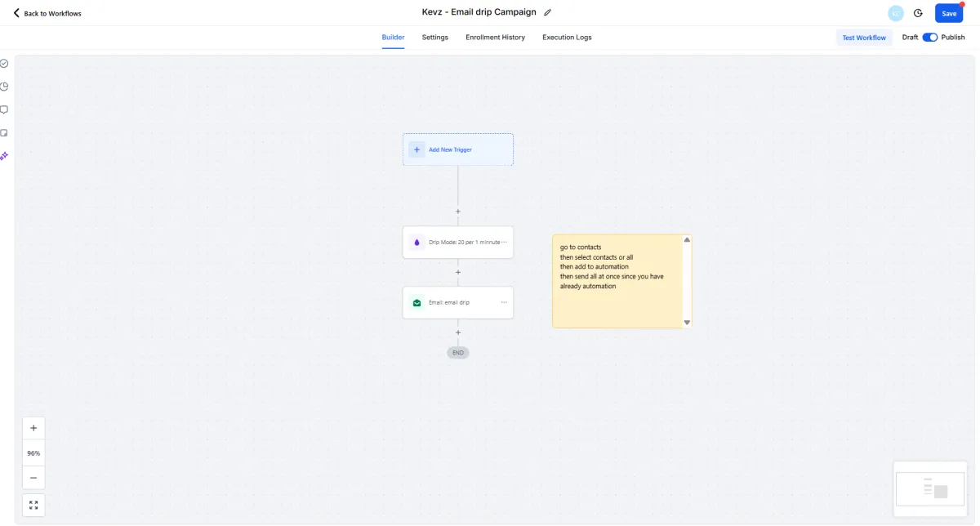
Task: Click the END node
Action: tap(458, 353)
